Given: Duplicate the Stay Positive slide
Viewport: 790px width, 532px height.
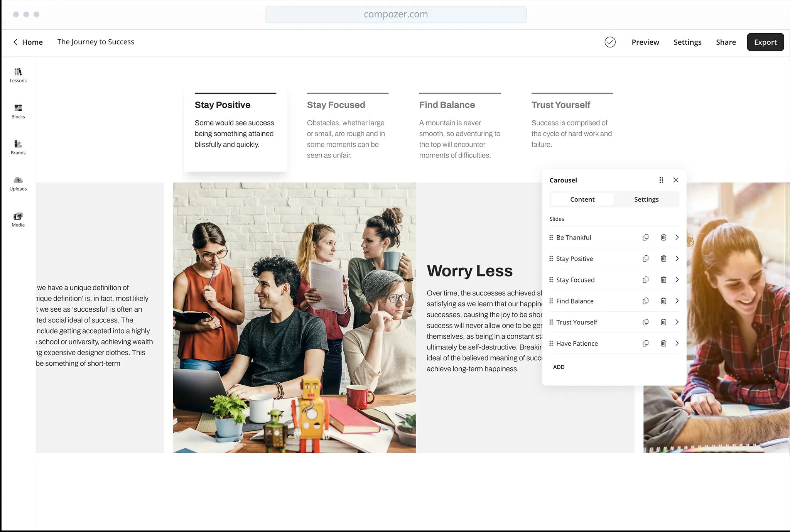Looking at the screenshot, I should click(x=645, y=258).
